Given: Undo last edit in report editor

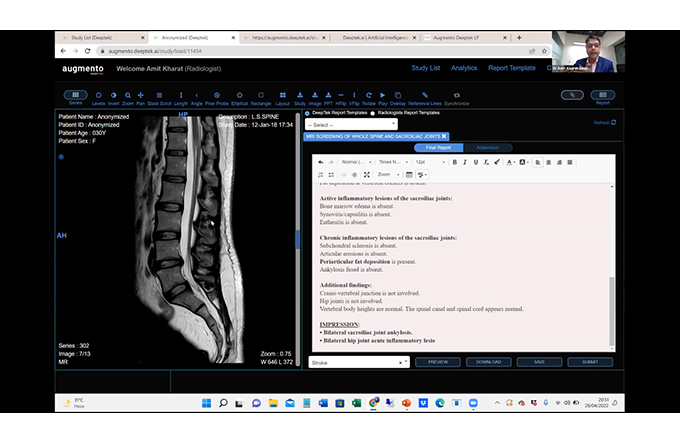Looking at the screenshot, I should coord(320,162).
